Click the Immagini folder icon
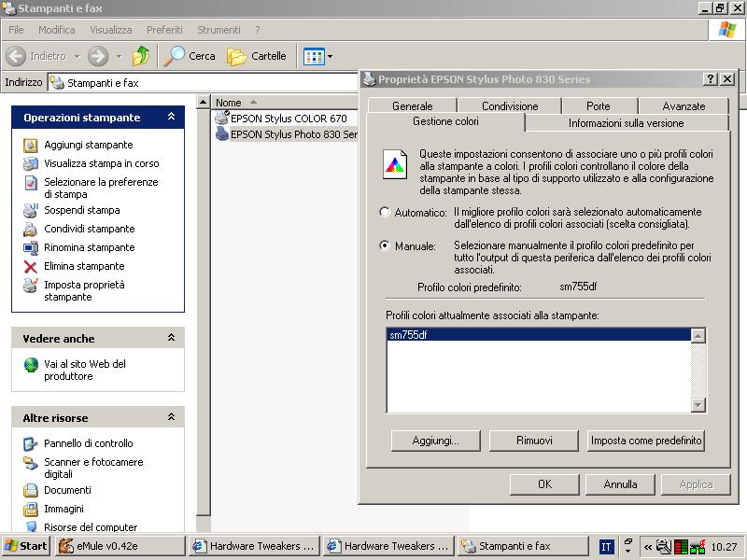Image resolution: width=747 pixels, height=560 pixels. point(31,509)
